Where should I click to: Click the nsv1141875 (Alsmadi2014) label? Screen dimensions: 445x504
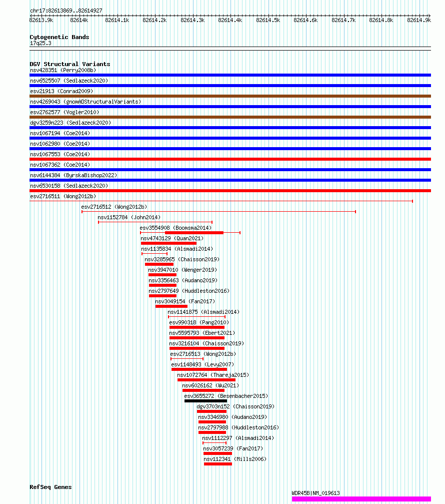203,312
